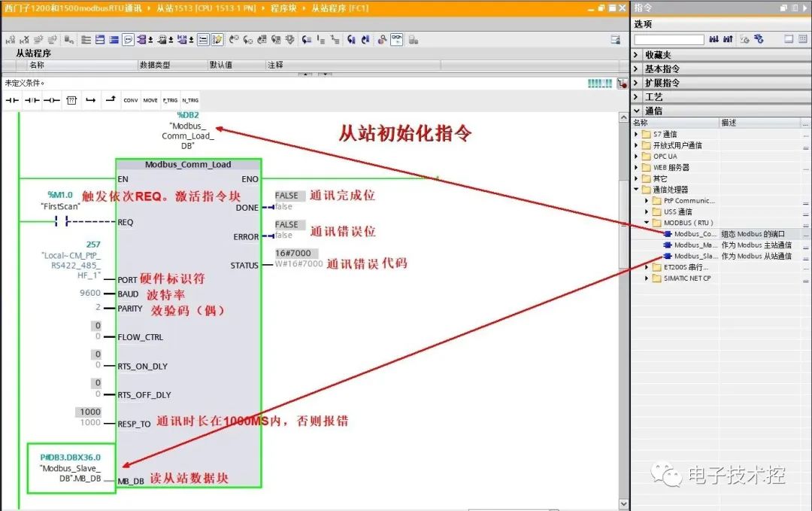
Task: Expand the OPC UA folder
Action: tap(637, 156)
